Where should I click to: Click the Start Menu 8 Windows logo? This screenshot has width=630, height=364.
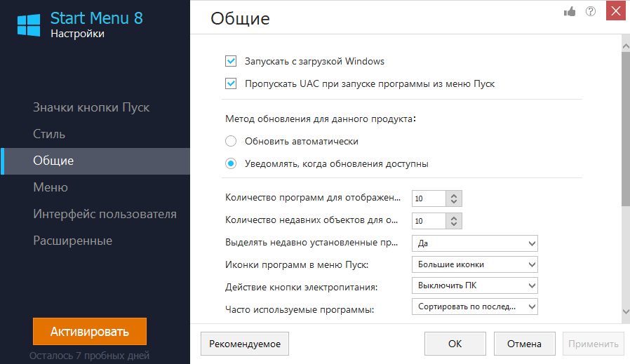[x=29, y=25]
